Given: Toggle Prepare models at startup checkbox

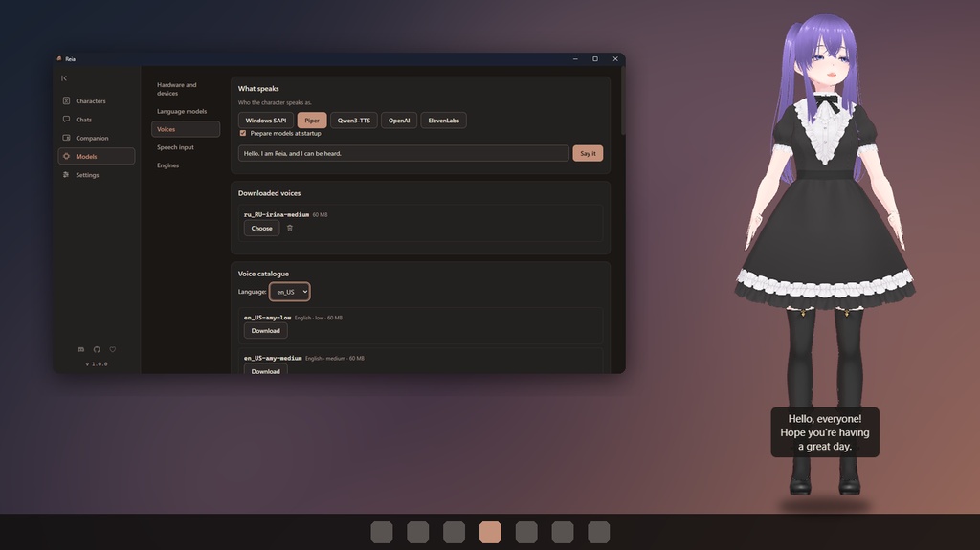Looking at the screenshot, I should [x=243, y=133].
